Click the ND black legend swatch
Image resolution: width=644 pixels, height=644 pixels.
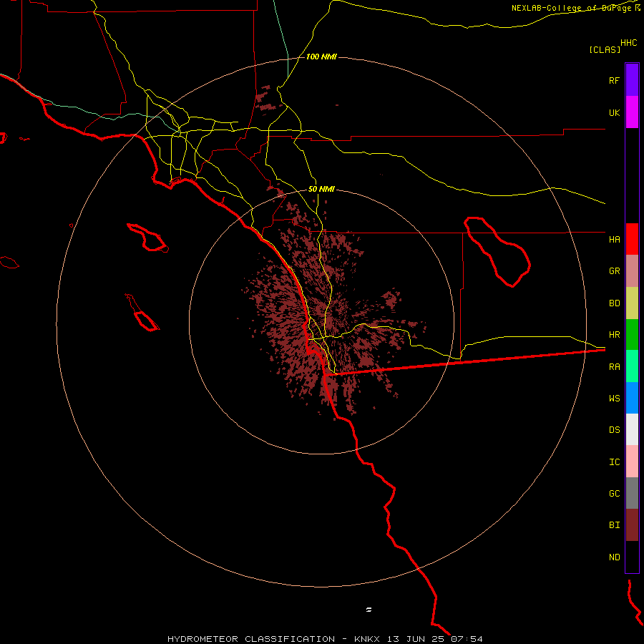click(x=632, y=557)
